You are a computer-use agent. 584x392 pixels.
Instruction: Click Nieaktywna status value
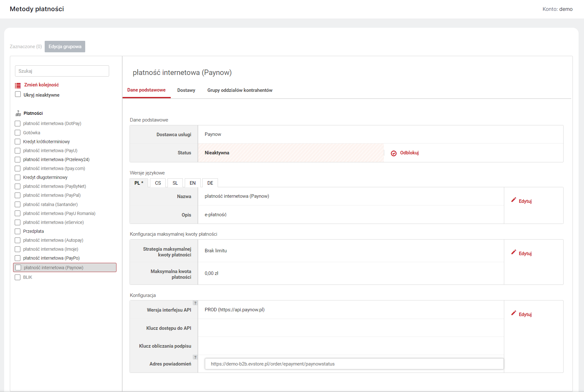[x=217, y=153]
